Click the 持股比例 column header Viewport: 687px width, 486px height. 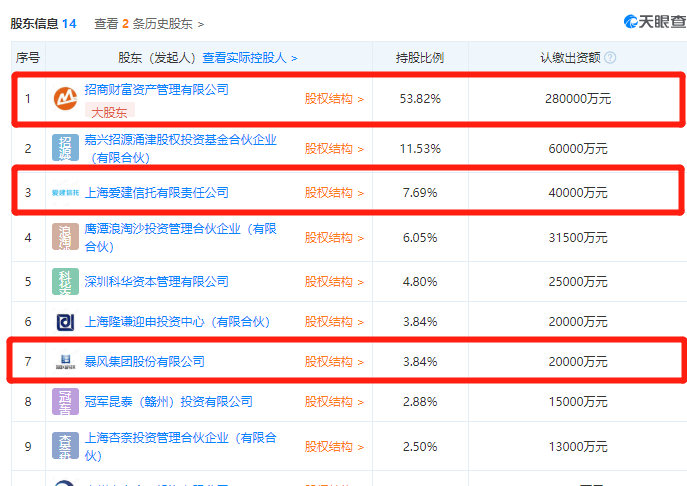420,58
